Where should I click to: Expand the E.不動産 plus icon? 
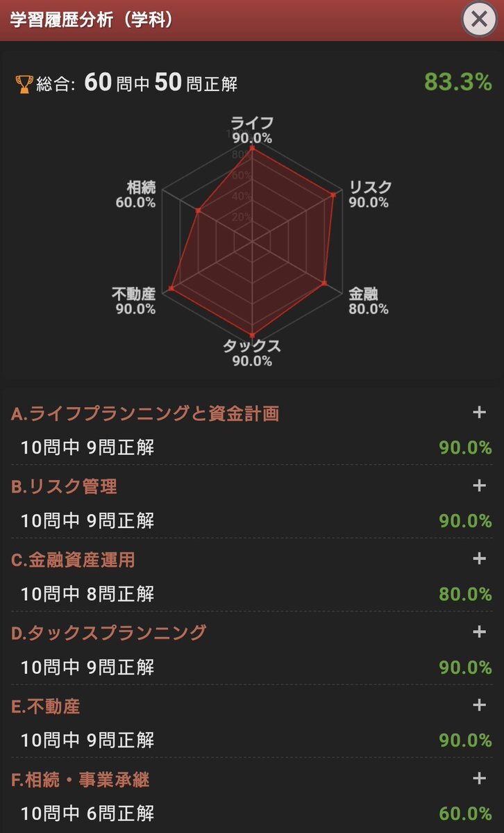[x=479, y=705]
